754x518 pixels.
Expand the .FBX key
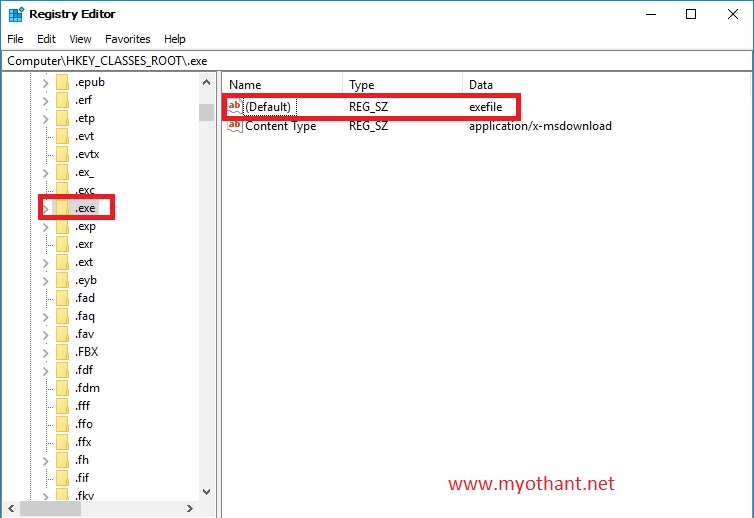(45, 353)
